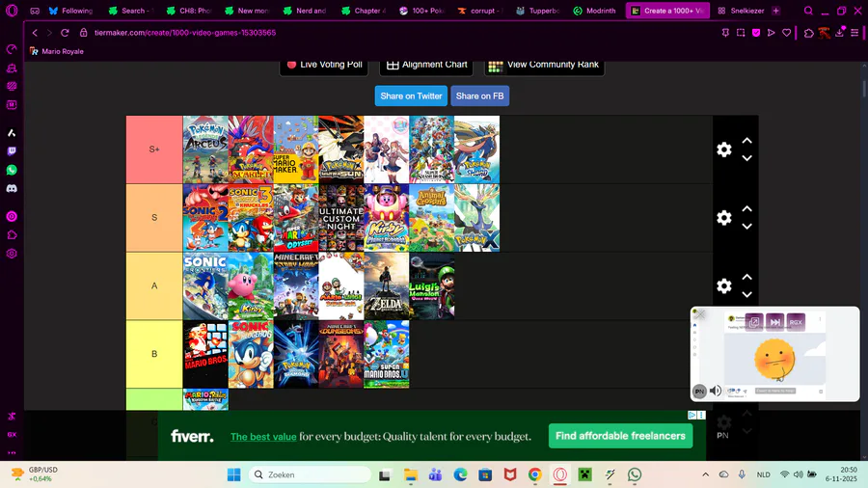Screen dimensions: 868x488
Task: Search tabs with the magnifier icon
Action: click(808, 11)
